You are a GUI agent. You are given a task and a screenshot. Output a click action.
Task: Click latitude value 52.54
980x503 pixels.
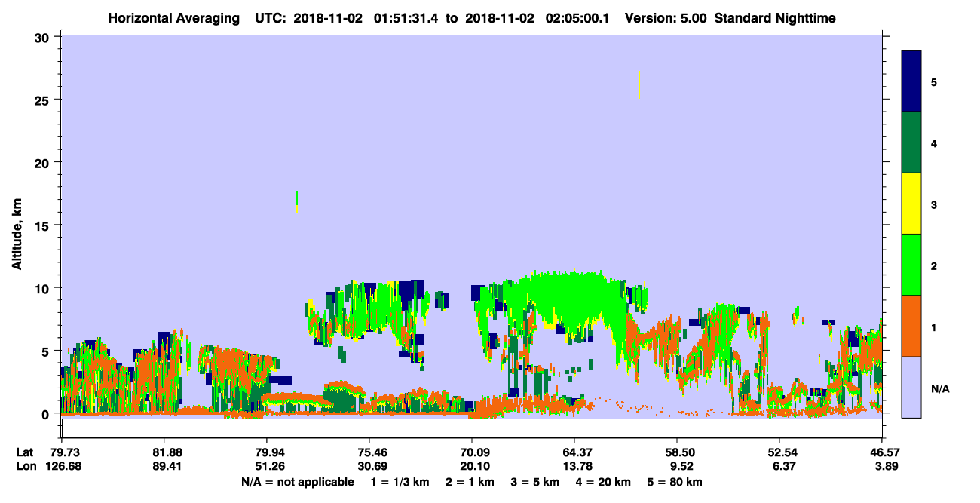779,452
